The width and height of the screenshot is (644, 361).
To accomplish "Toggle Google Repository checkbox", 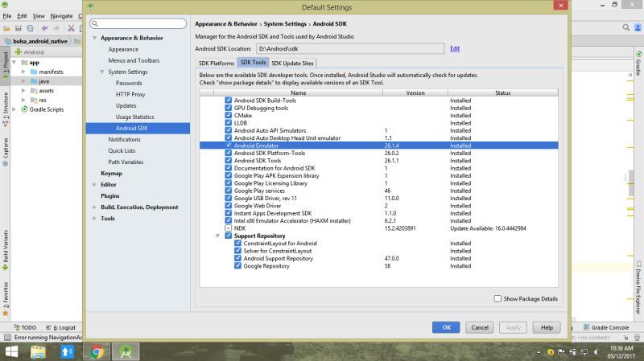I will (237, 266).
